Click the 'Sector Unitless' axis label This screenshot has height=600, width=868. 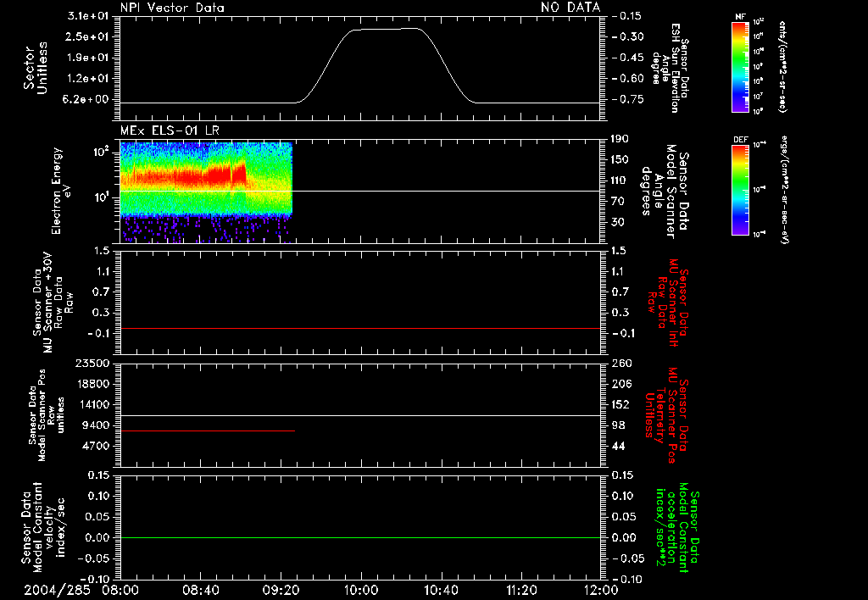[36, 68]
